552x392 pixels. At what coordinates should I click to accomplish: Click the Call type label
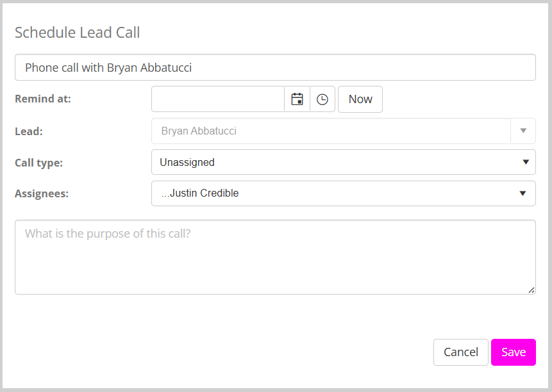(x=38, y=163)
